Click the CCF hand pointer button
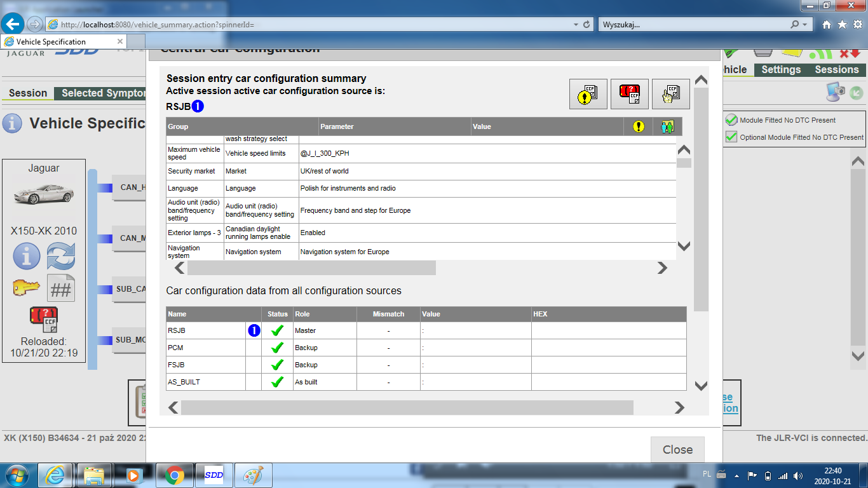 click(670, 95)
